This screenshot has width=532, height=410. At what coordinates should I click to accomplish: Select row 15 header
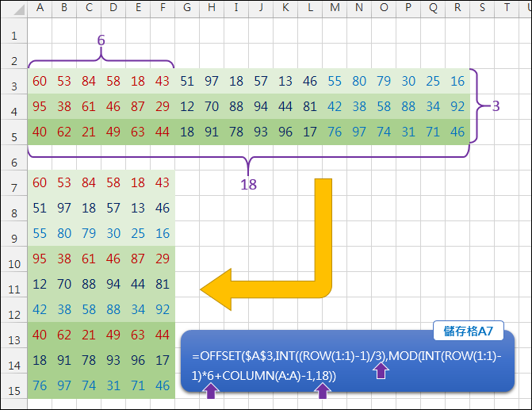14,386
